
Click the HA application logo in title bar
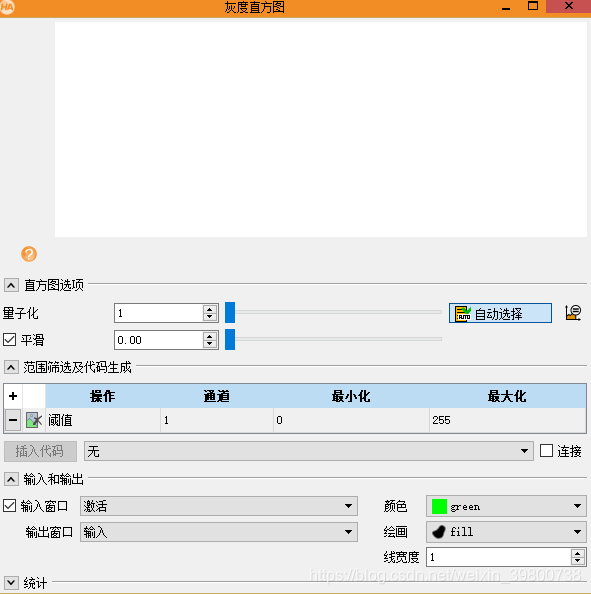pos(7,7)
